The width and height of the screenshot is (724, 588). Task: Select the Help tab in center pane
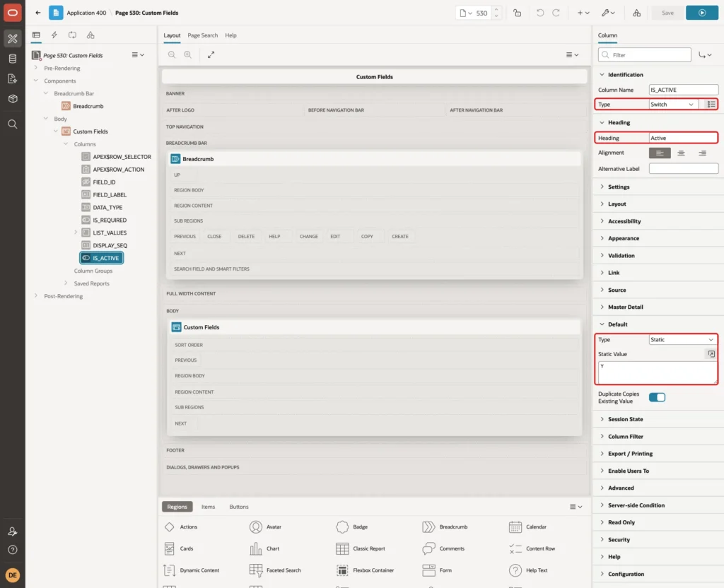click(x=230, y=35)
